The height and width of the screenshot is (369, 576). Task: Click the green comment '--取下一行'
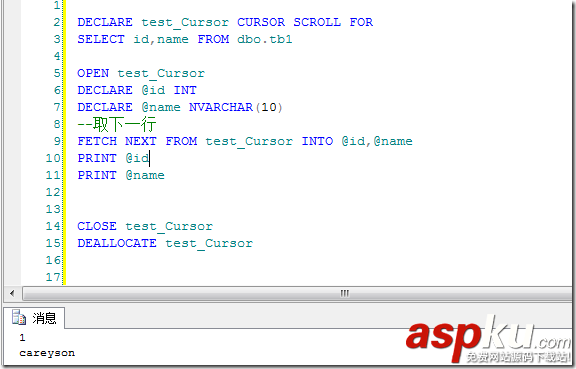click(117, 124)
